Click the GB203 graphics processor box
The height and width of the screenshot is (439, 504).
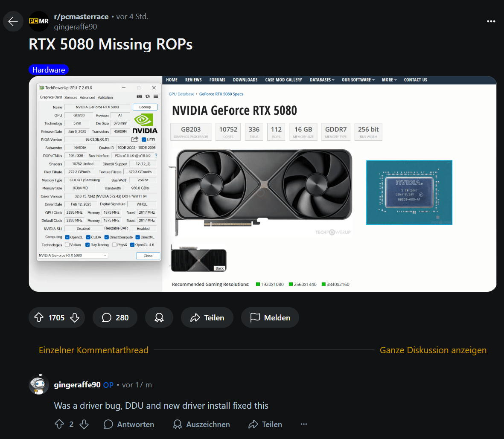(x=191, y=132)
